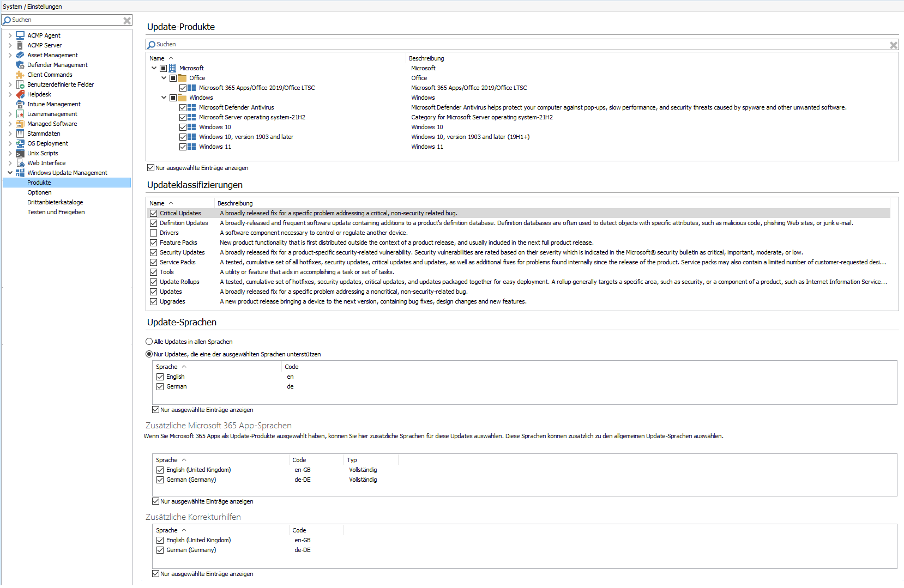
Task: Enable the Drivers classification checkbox
Action: coord(154,233)
